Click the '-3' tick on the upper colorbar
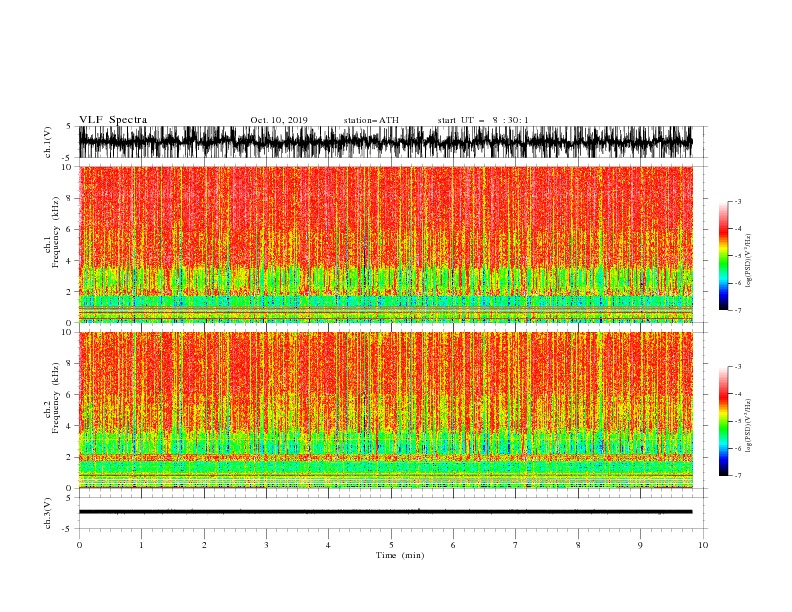Screen dimensions: 792x612 point(738,201)
